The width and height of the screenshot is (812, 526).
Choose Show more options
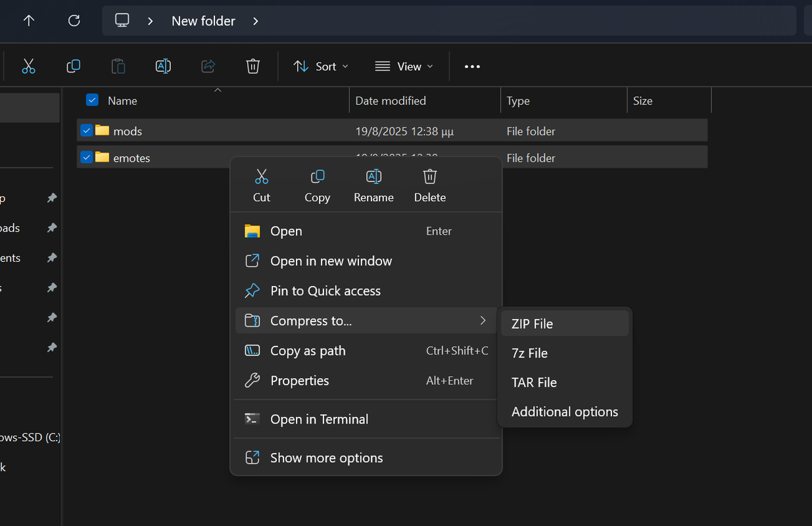pyautogui.click(x=326, y=458)
